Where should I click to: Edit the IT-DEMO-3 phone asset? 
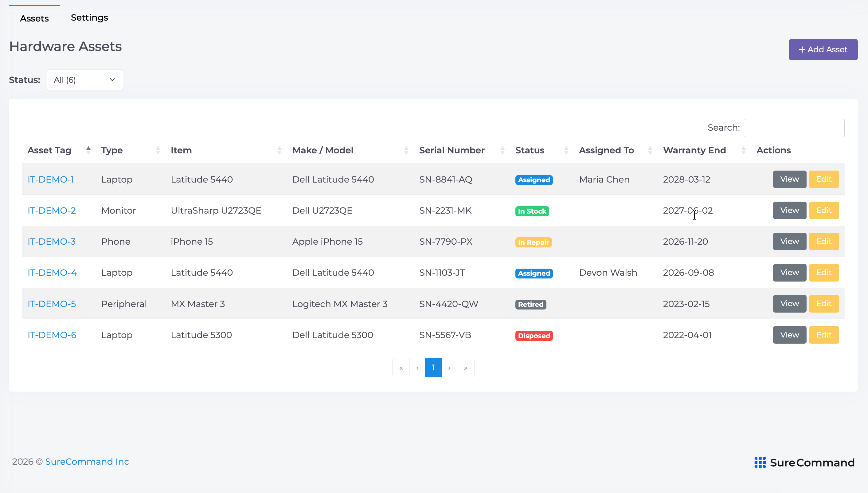click(824, 241)
